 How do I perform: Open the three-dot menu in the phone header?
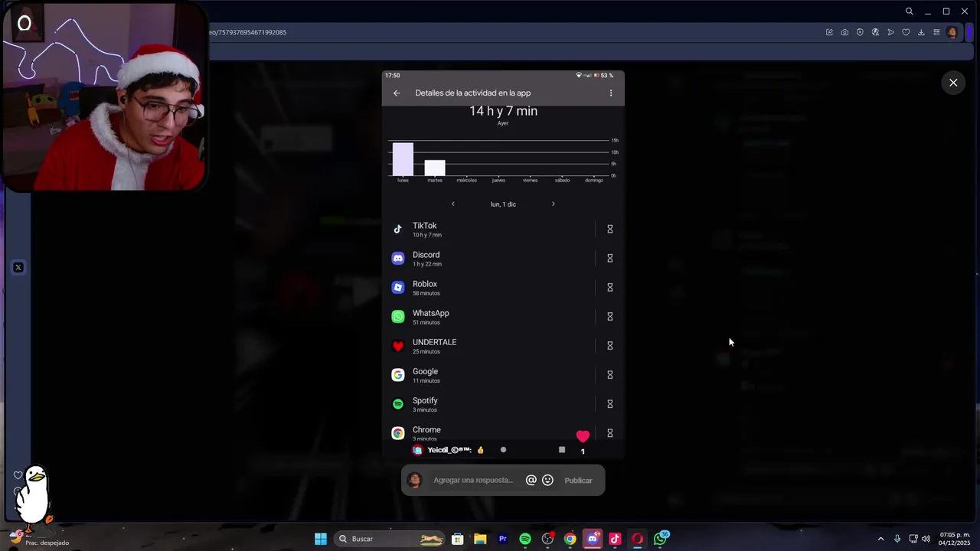point(610,93)
